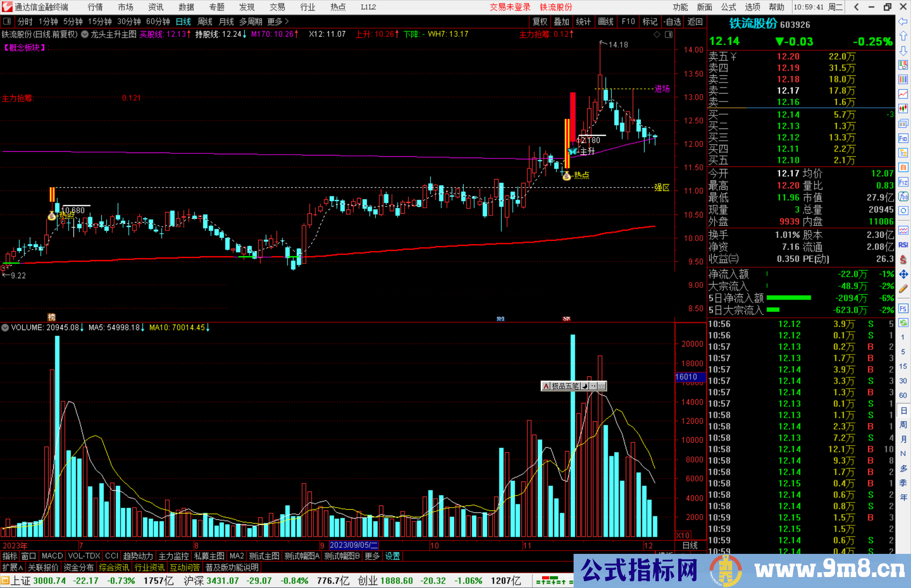Click the 设置 settings link

point(392,556)
